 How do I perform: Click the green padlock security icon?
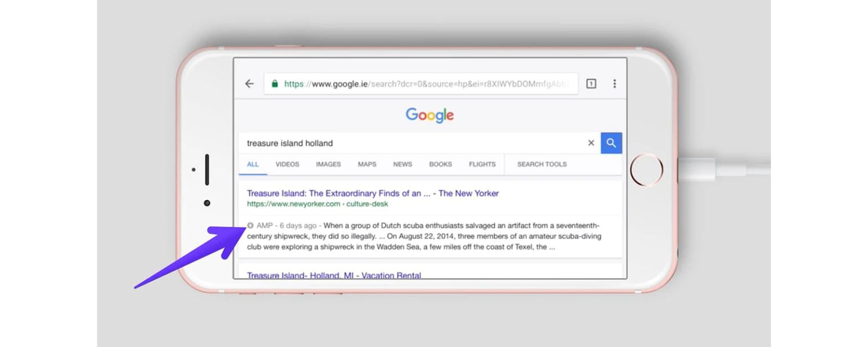[x=275, y=84]
